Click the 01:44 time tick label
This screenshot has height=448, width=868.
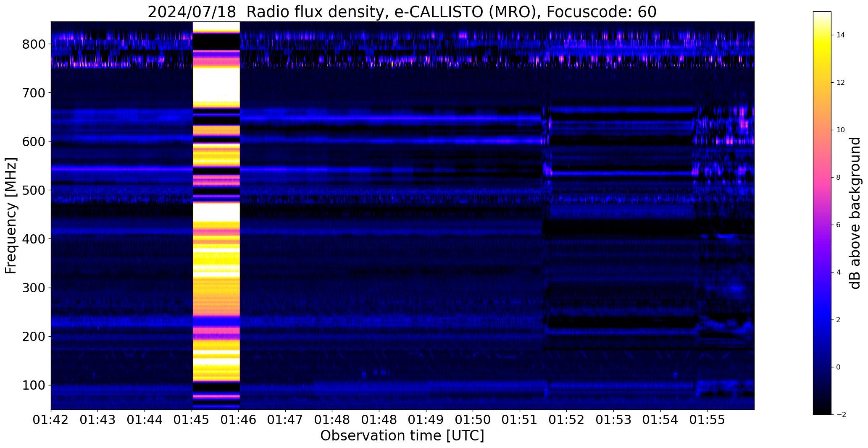pyautogui.click(x=145, y=420)
